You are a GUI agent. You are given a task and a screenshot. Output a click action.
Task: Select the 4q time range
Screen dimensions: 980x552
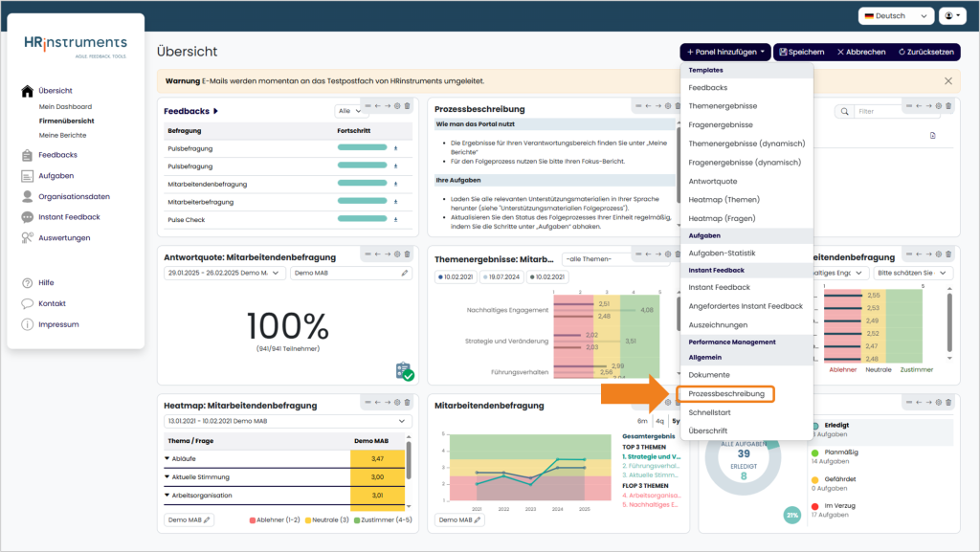pos(659,421)
